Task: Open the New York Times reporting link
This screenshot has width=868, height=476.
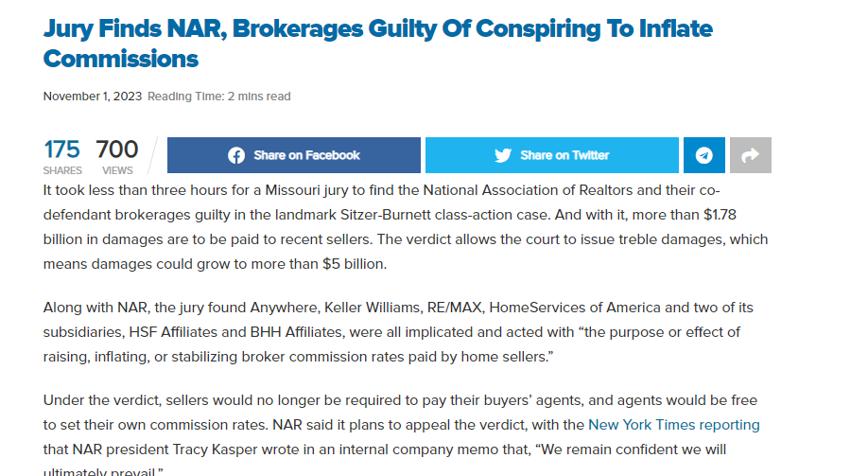Action: 674,425
